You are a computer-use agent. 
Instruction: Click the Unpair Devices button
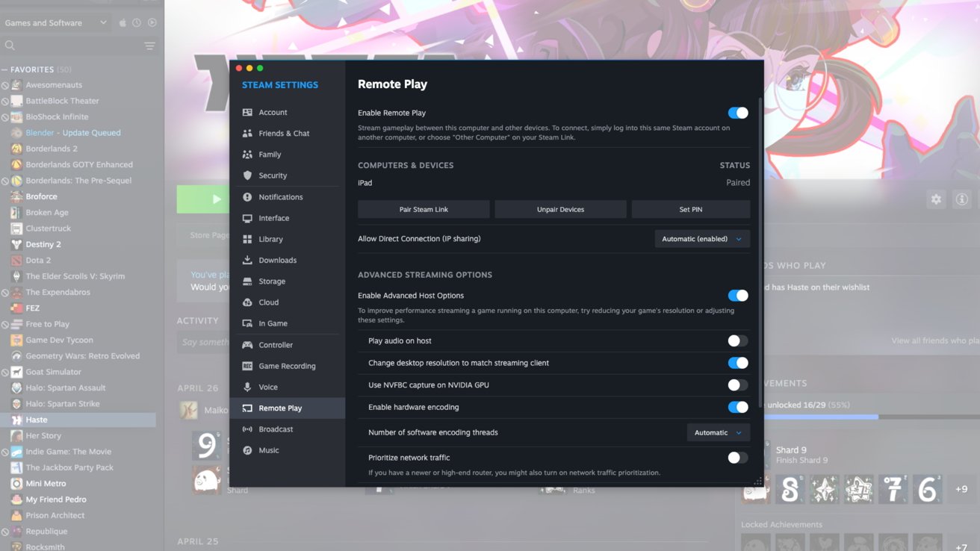560,209
